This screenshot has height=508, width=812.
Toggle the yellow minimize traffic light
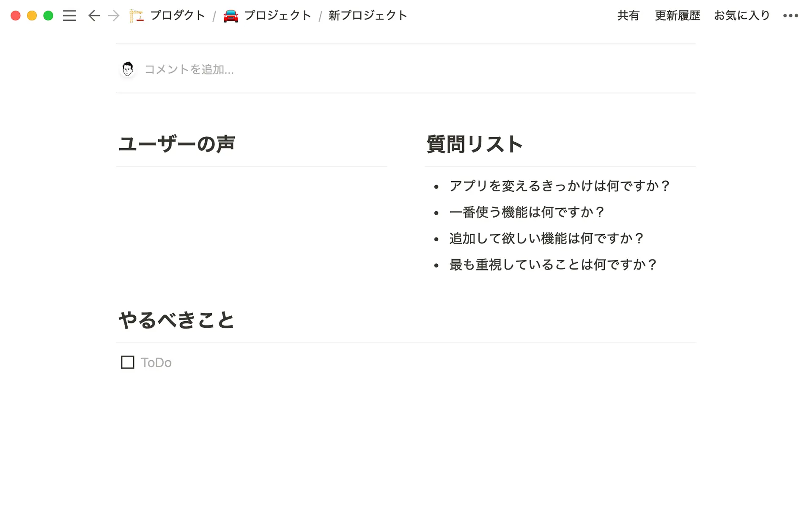click(32, 15)
